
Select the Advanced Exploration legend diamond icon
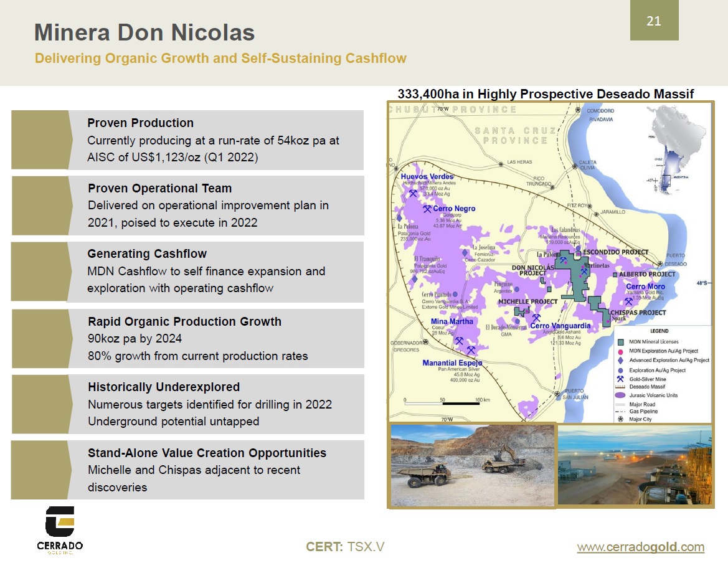pos(620,360)
